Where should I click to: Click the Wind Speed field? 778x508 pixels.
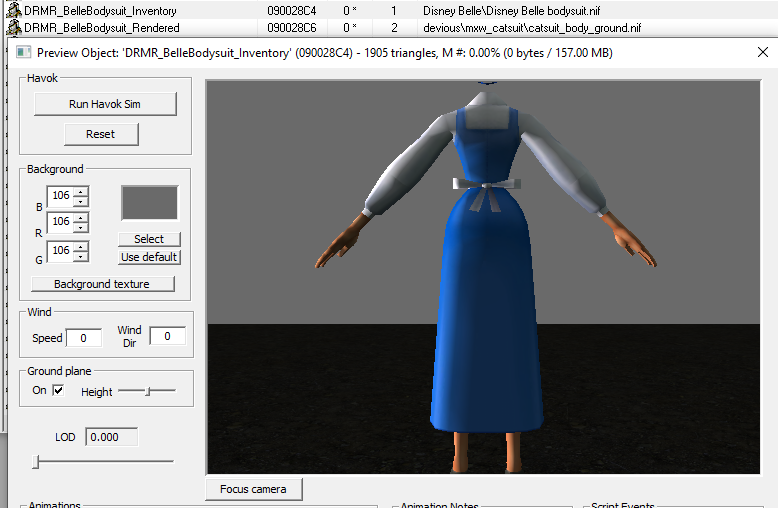(84, 338)
